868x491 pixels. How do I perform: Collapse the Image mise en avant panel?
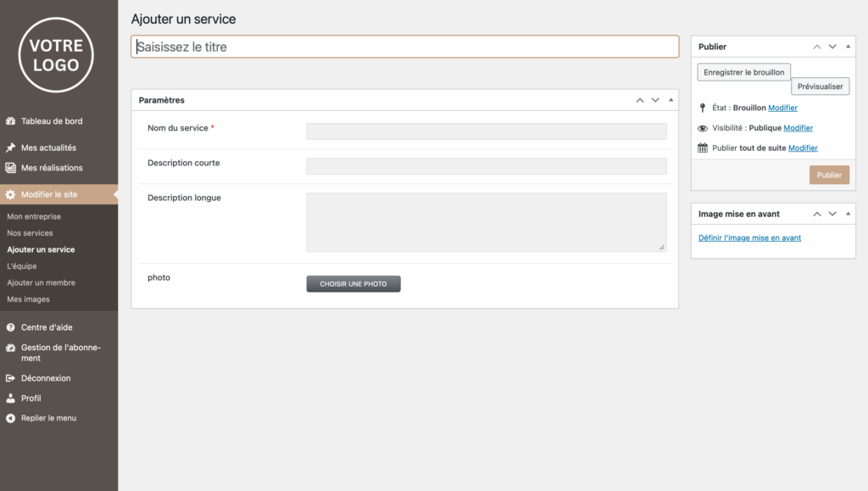tap(849, 214)
